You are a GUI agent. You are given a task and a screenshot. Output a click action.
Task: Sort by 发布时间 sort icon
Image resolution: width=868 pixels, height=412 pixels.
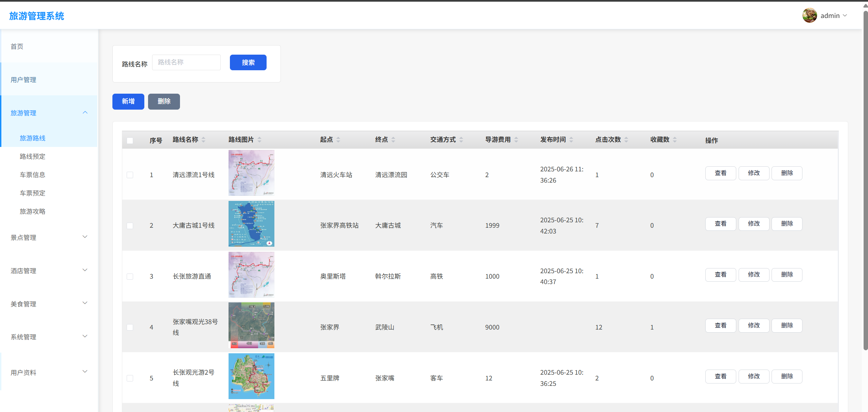[571, 140]
